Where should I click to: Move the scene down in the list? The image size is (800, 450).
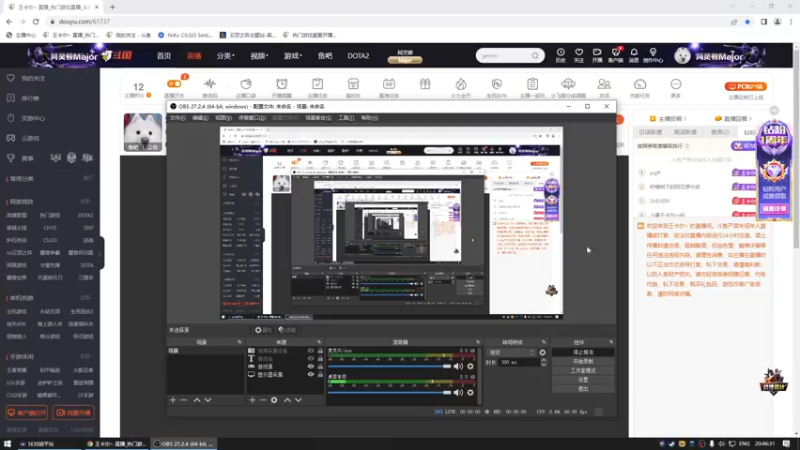(x=208, y=401)
